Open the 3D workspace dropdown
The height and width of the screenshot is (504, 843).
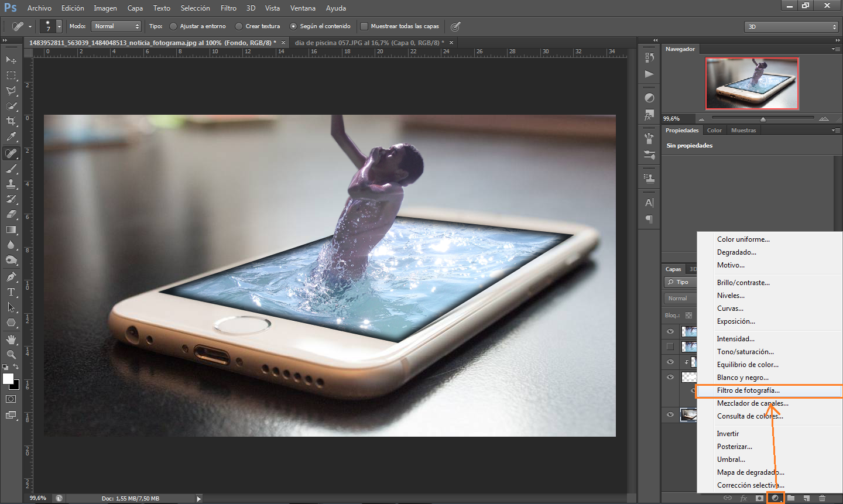(x=791, y=26)
